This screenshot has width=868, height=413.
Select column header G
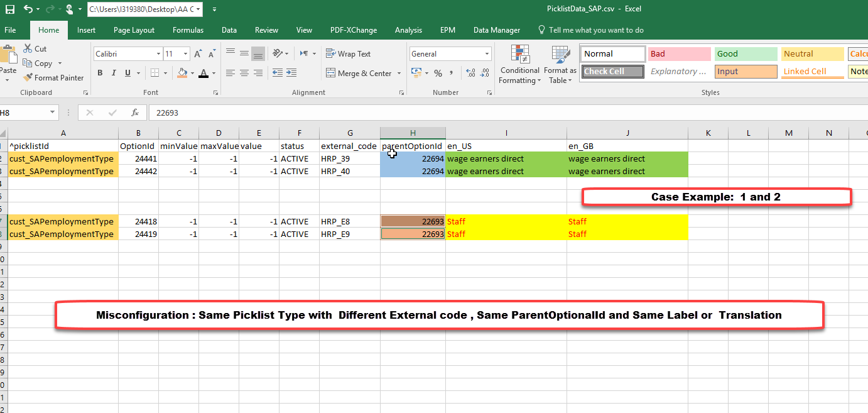(350, 133)
